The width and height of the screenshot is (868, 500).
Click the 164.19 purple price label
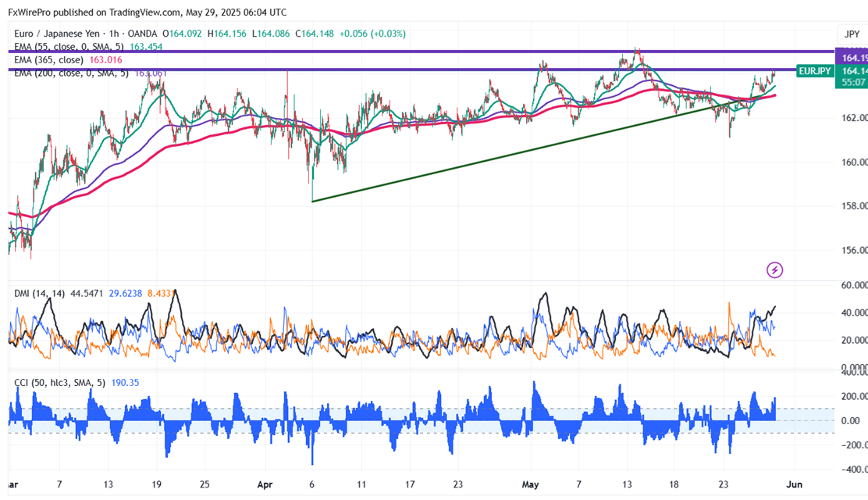[852, 58]
